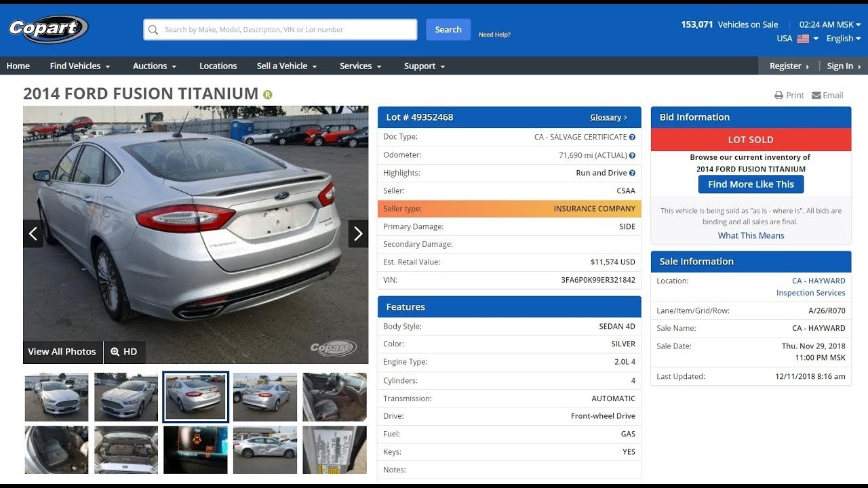This screenshot has height=488, width=868.
Task: Open the Locations menu item
Action: [218, 66]
